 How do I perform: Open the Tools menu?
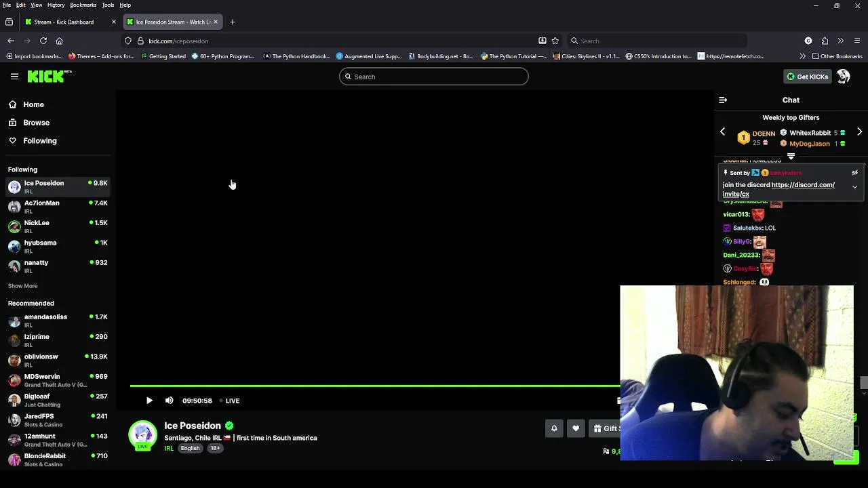[x=108, y=5]
